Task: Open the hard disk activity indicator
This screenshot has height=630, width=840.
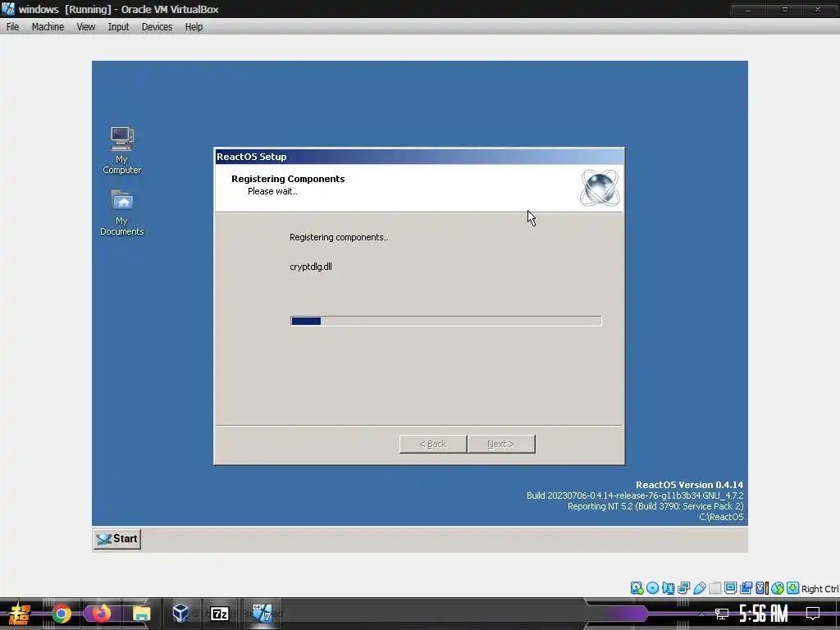Action: click(x=637, y=588)
